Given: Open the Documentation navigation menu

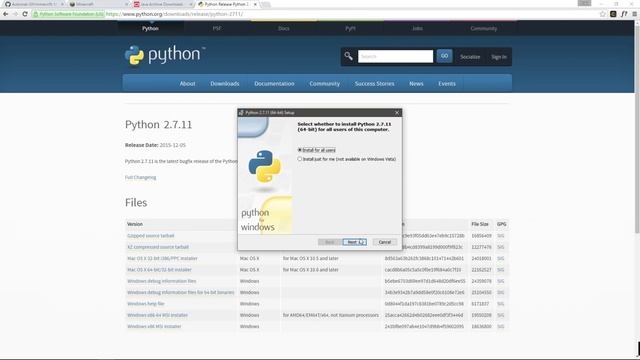Looking at the screenshot, I should tap(274, 84).
